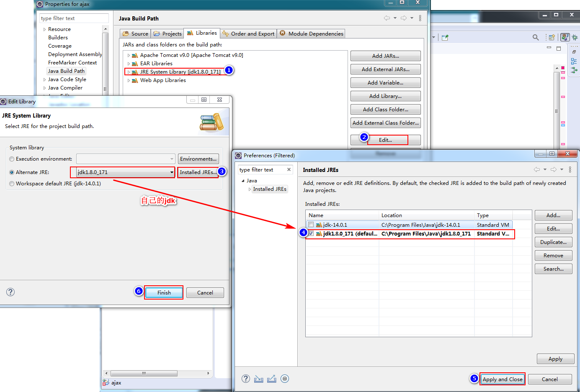
Task: Select Java Build Path in properties tree
Action: point(66,71)
